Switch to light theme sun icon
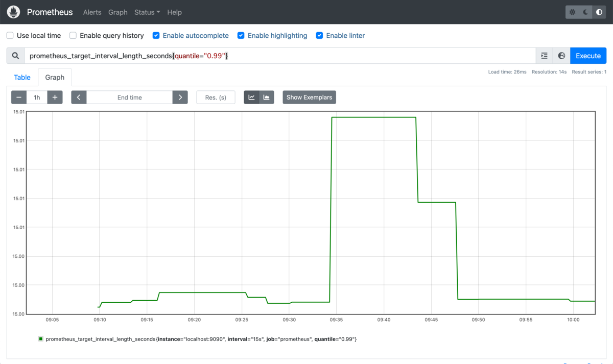This screenshot has width=613, height=364. tap(573, 12)
